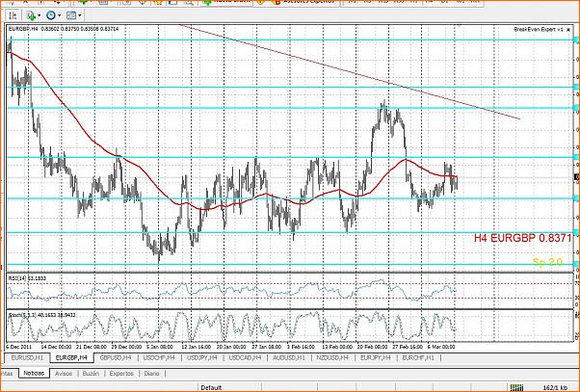
Task: Open the NZDUSD,H4 chart tab
Action: 332,357
